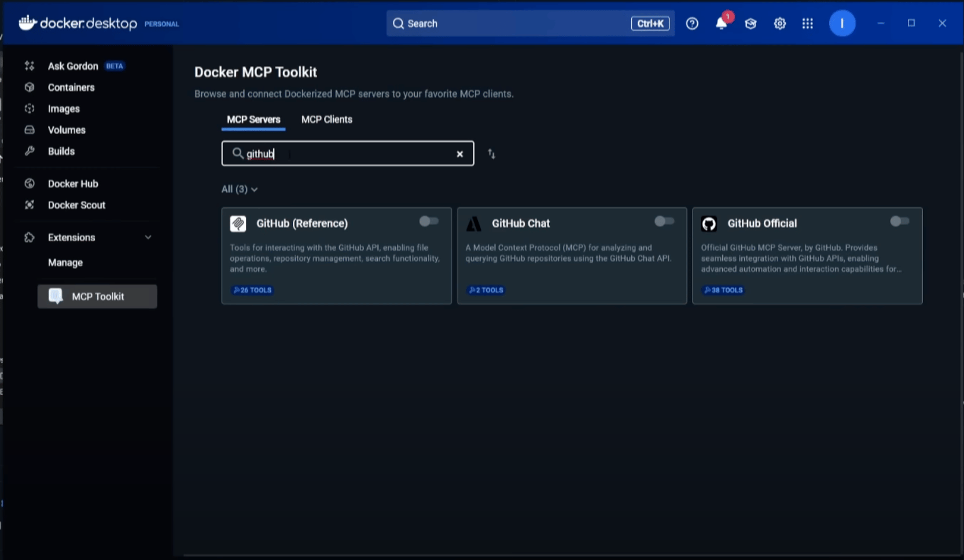Viewport: 964px width, 560px height.
Task: Click the GitHub (Reference) server icon
Action: tap(238, 224)
